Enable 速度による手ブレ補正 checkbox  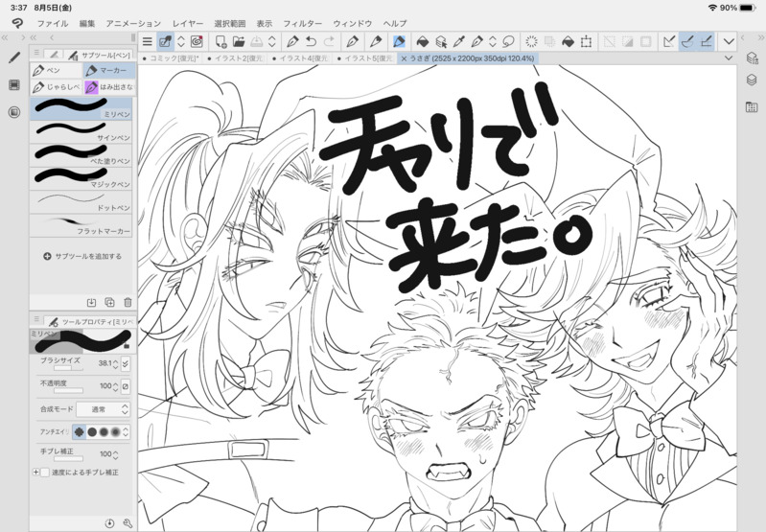click(45, 473)
